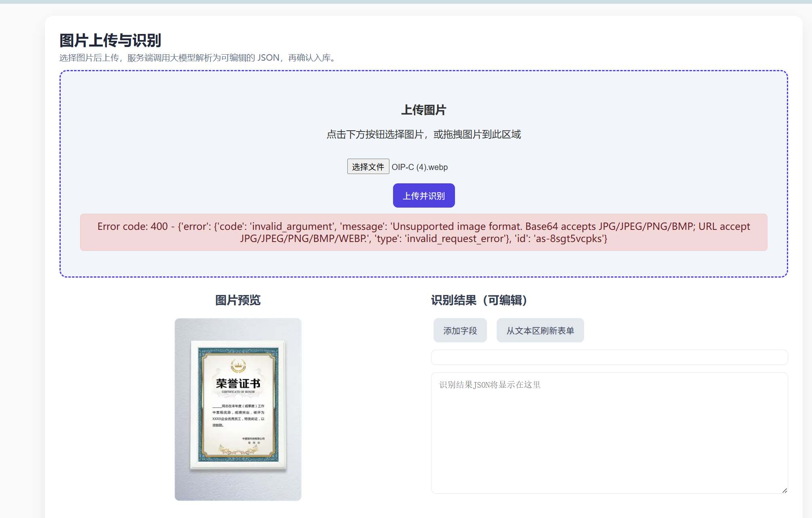Click the red error code 400 message banner

(x=423, y=232)
